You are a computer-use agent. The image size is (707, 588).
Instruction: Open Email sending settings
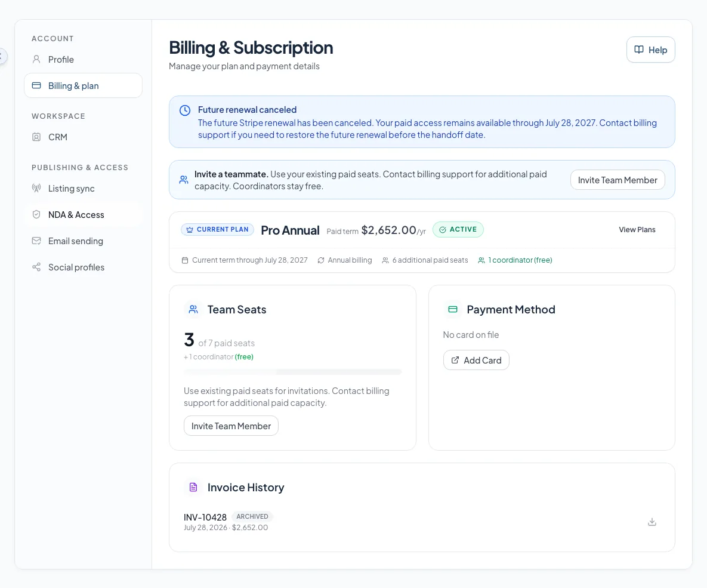click(83, 241)
